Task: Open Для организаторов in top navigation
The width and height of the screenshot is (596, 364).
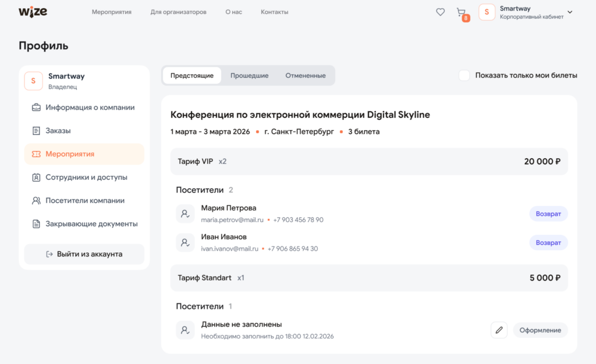Action: [178, 12]
